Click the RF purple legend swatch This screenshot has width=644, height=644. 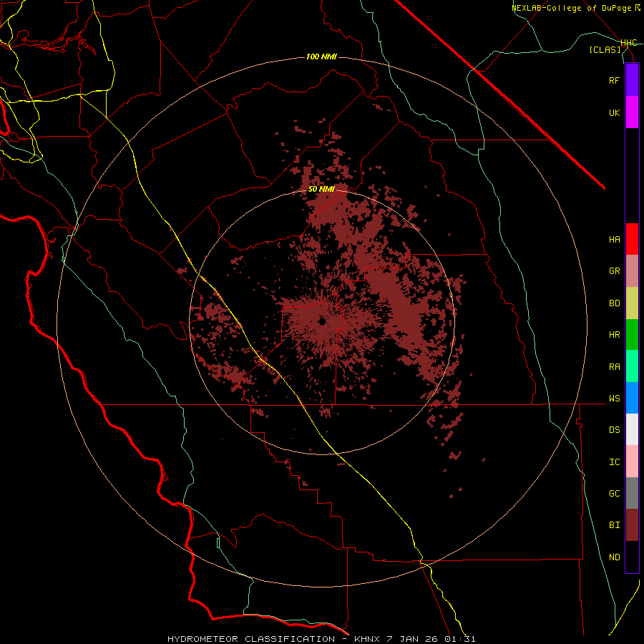pyautogui.click(x=632, y=80)
